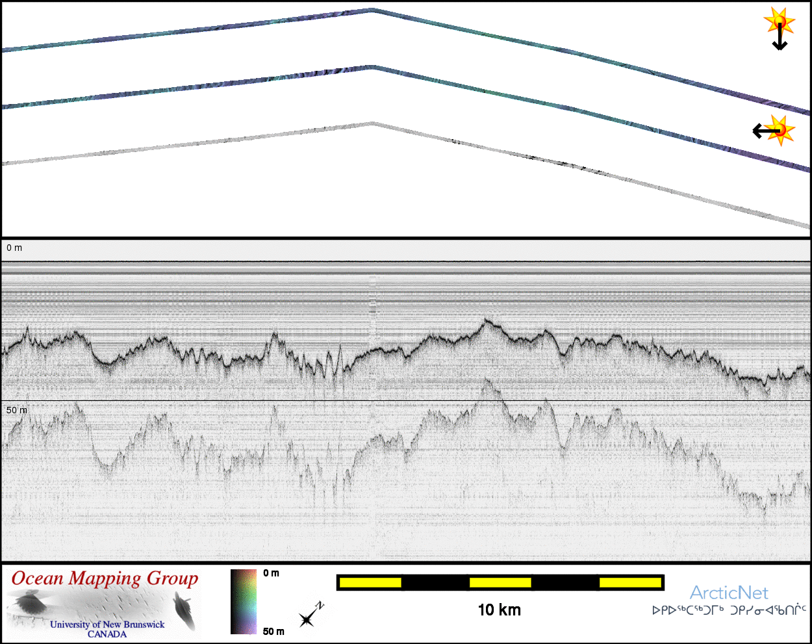
Task: Click the 50 m depth label in echogram
Action: click(17, 410)
